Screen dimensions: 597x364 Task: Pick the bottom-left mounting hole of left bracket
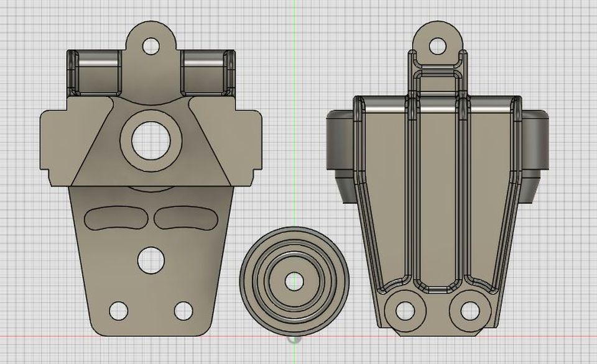tap(118, 309)
